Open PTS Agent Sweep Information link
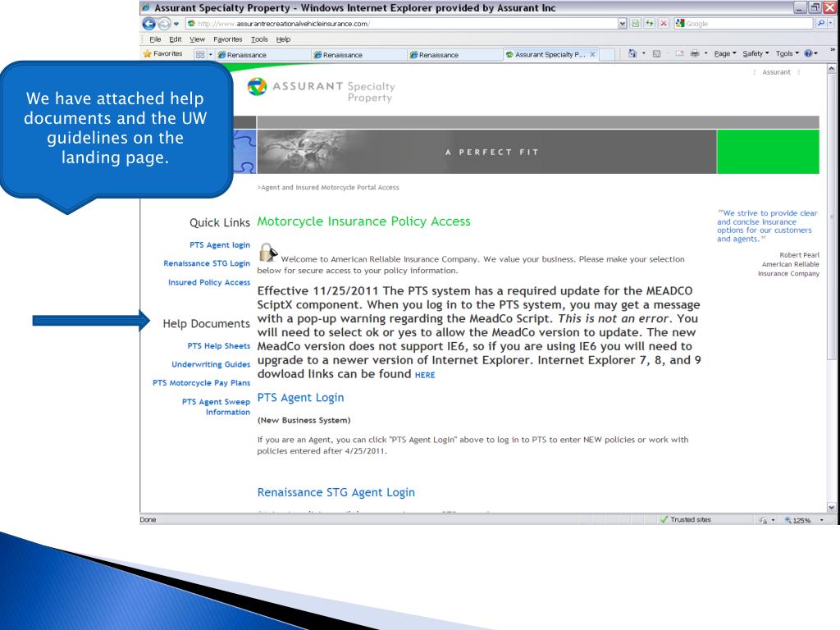The width and height of the screenshot is (840, 630). click(x=216, y=407)
